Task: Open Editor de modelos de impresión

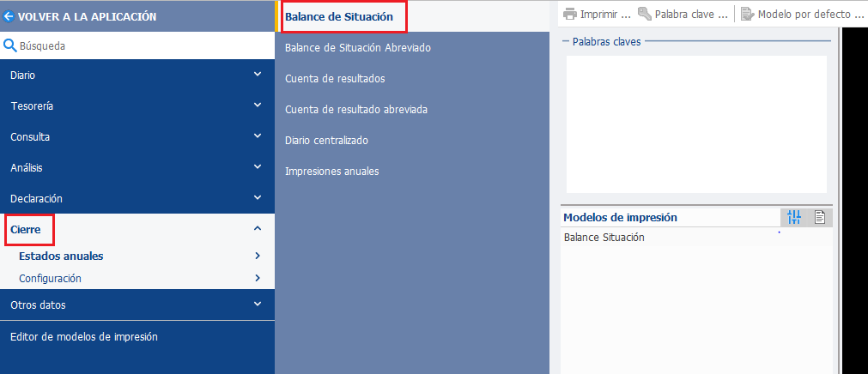Action: click(x=84, y=336)
